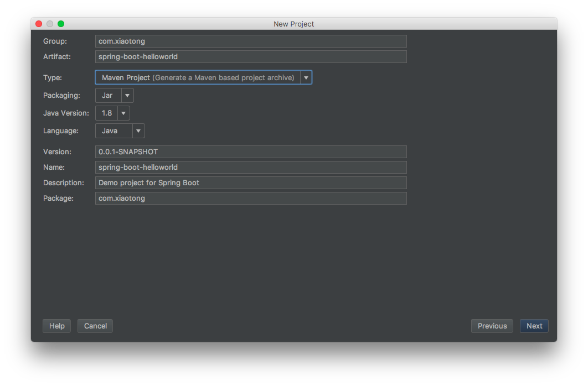Open the Type dropdown for Maven Project
Image resolution: width=588 pixels, height=386 pixels.
tap(204, 77)
